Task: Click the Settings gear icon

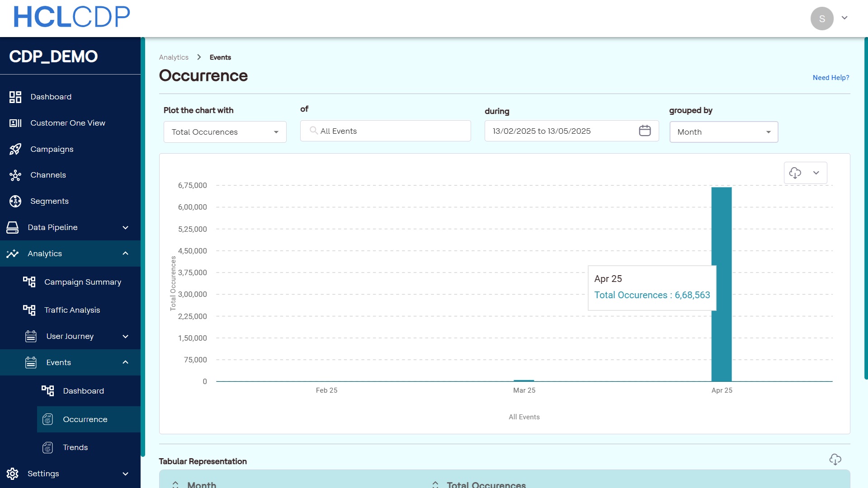Action: pyautogui.click(x=13, y=474)
